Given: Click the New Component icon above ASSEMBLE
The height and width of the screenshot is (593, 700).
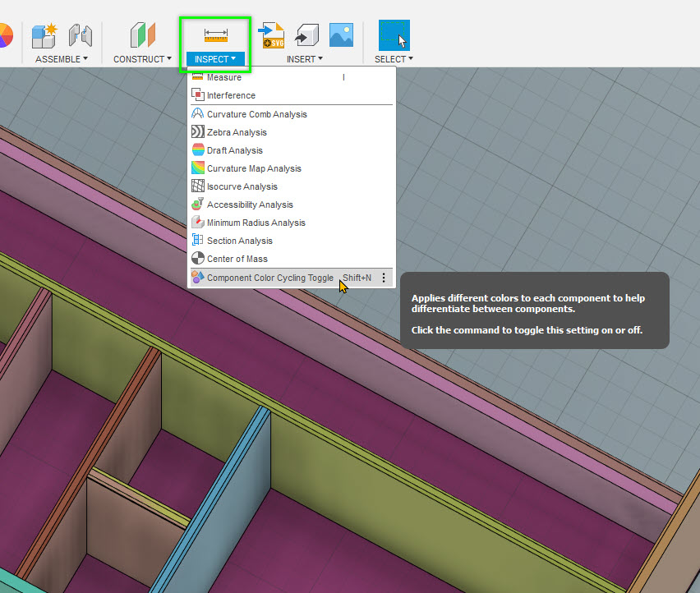Looking at the screenshot, I should tap(44, 35).
